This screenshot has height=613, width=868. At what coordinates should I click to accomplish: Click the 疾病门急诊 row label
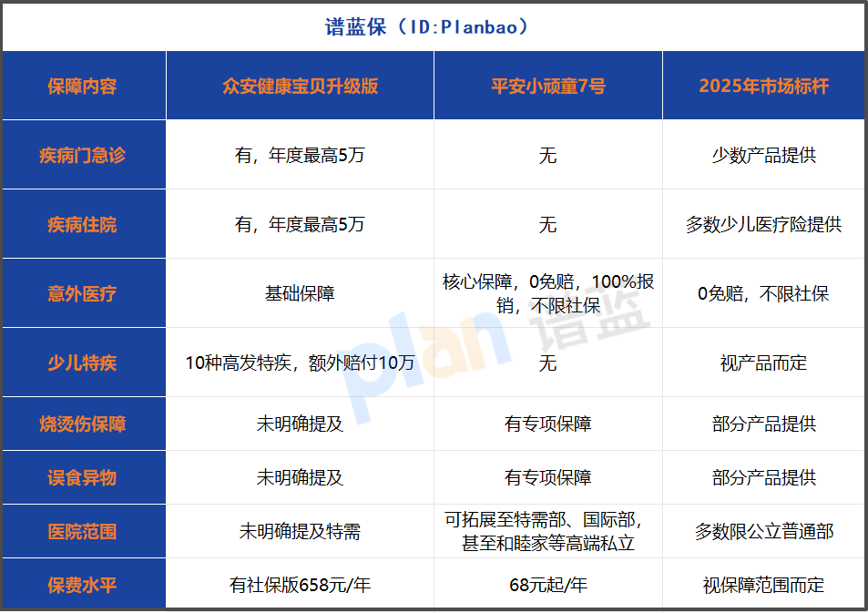[86, 155]
